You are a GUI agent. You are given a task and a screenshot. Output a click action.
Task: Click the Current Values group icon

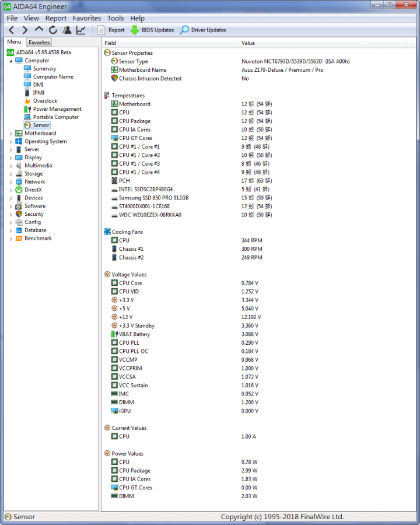click(107, 428)
